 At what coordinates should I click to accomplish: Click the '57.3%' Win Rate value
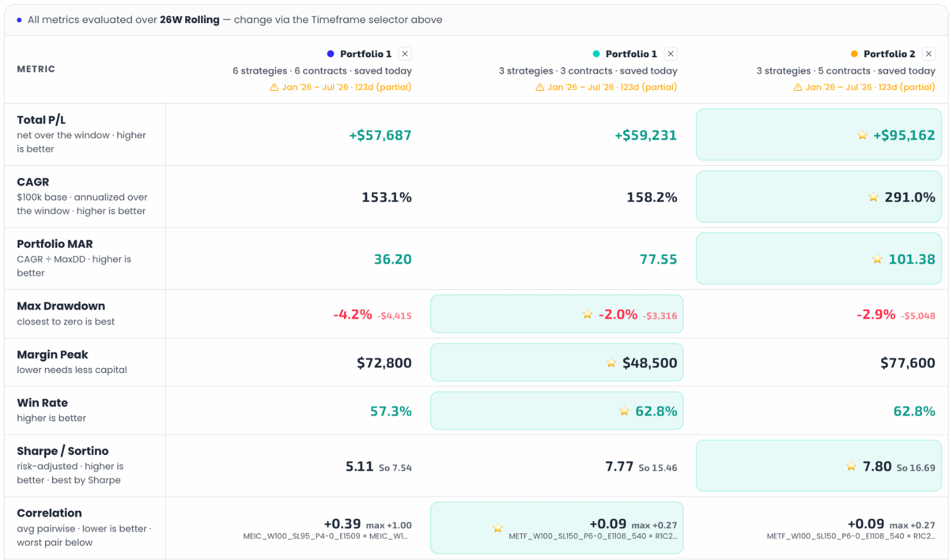[391, 411]
